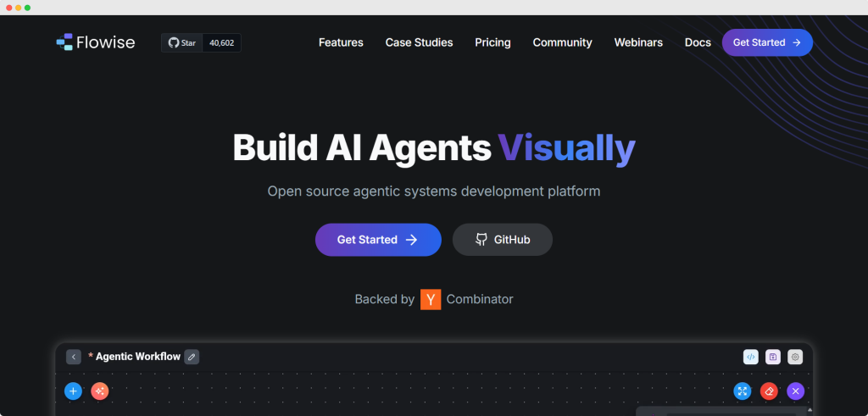This screenshot has width=868, height=416.
Task: Close the chat with purple X button
Action: [795, 391]
